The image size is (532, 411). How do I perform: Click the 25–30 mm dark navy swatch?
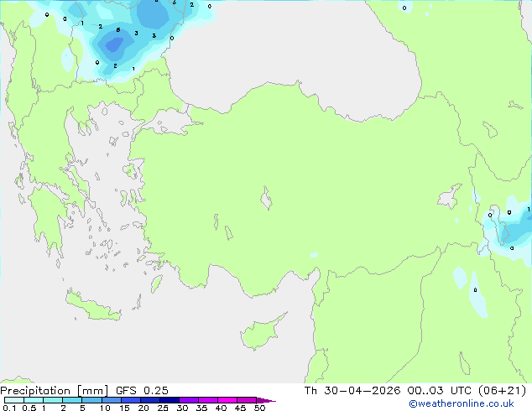[x=170, y=400]
